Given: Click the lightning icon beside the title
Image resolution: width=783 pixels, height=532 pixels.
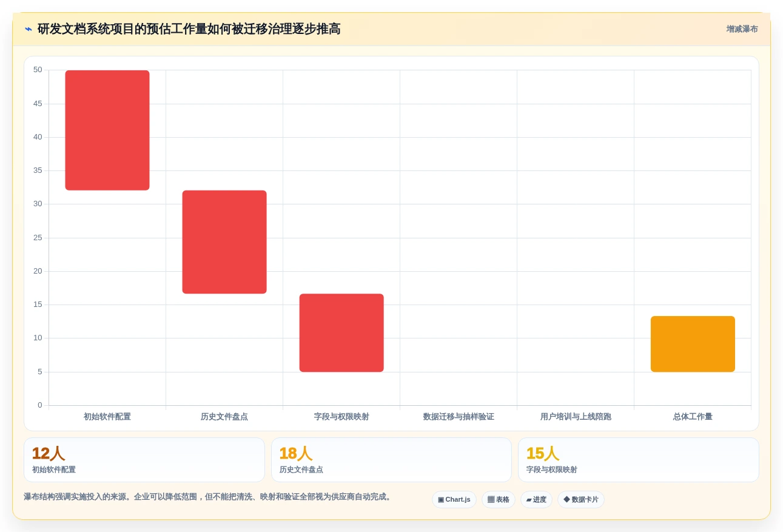Looking at the screenshot, I should click(x=29, y=29).
